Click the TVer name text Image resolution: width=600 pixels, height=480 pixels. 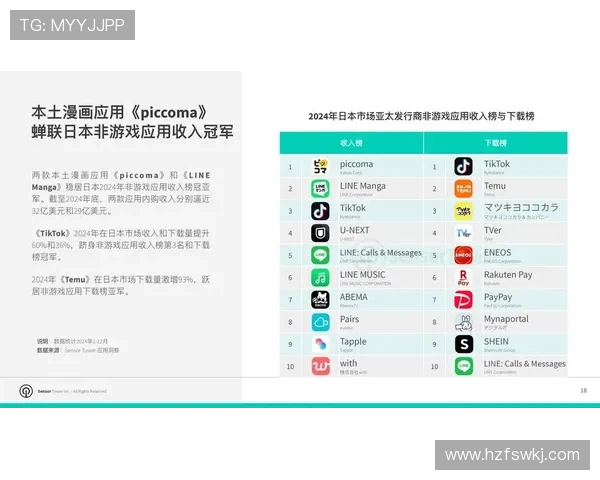pos(492,230)
